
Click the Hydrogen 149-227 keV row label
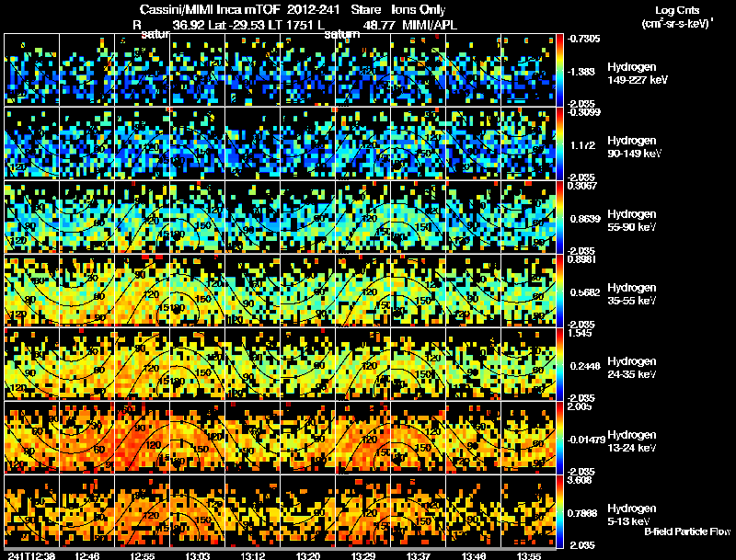click(x=638, y=74)
